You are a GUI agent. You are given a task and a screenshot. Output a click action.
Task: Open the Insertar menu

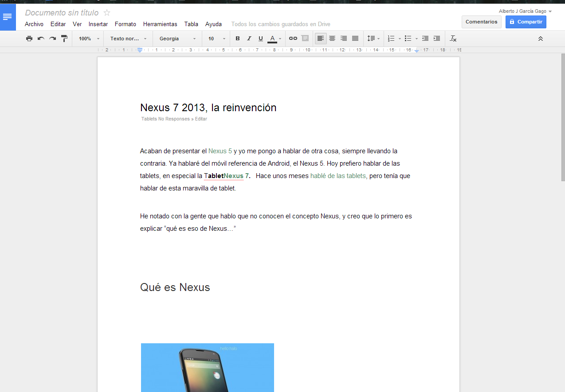click(x=98, y=24)
